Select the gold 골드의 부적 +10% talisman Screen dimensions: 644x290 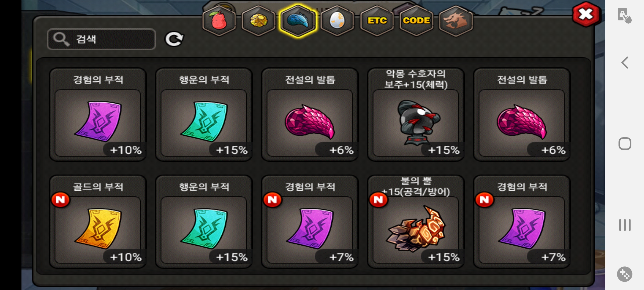[98, 222]
